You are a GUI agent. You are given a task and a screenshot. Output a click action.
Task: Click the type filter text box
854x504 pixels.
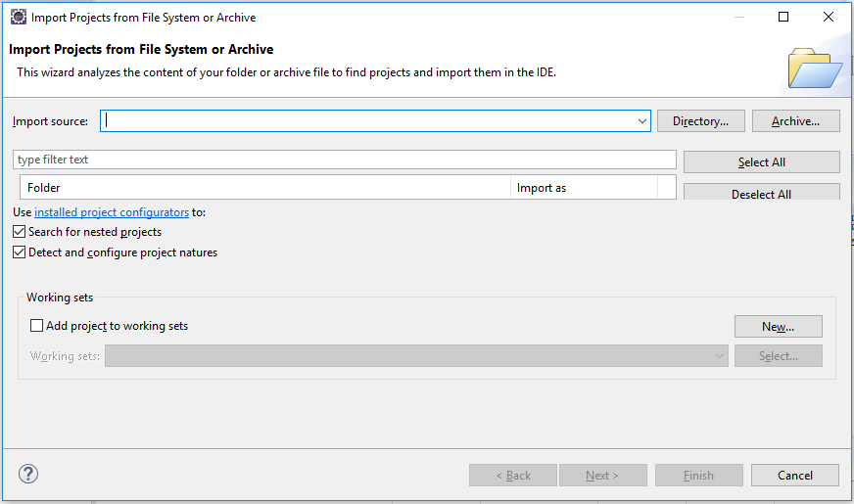click(x=344, y=160)
